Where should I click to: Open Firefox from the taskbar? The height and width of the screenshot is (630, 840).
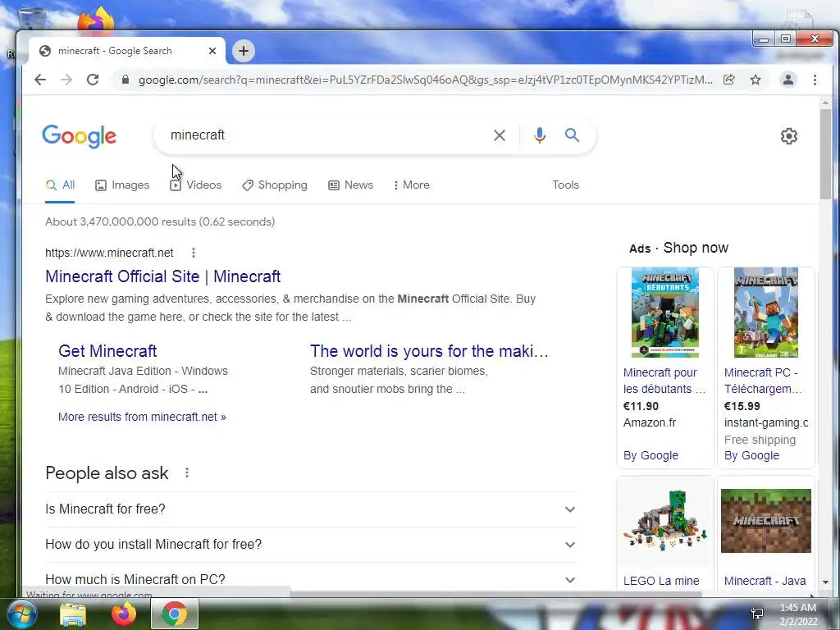click(x=124, y=614)
